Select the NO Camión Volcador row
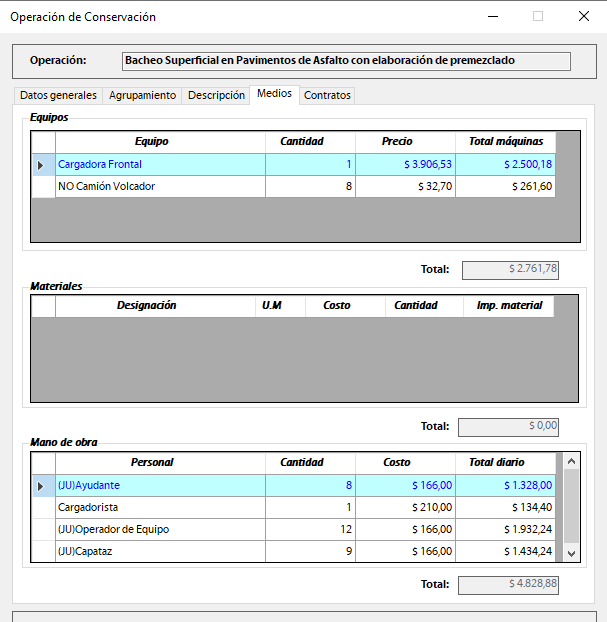This screenshot has height=622, width=607. pyautogui.click(x=160, y=186)
